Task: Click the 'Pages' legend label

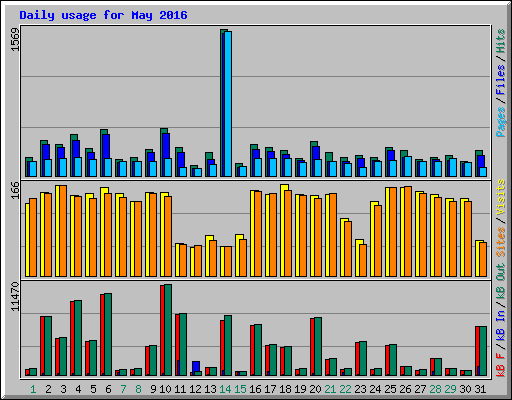Action: click(500, 122)
